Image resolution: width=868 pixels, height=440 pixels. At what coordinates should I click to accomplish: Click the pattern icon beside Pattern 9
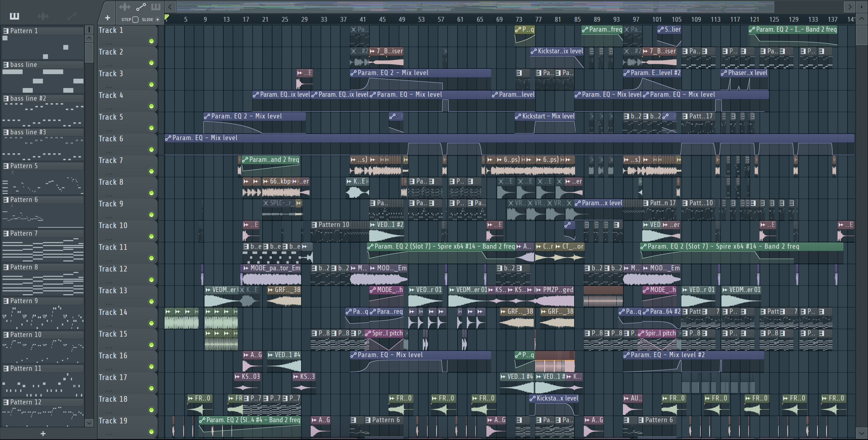point(6,300)
